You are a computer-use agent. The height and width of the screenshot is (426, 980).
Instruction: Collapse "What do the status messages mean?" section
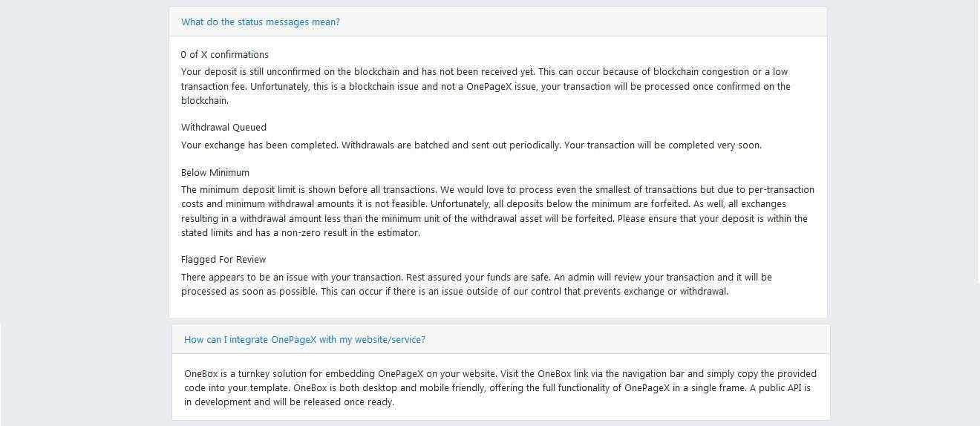(x=260, y=22)
